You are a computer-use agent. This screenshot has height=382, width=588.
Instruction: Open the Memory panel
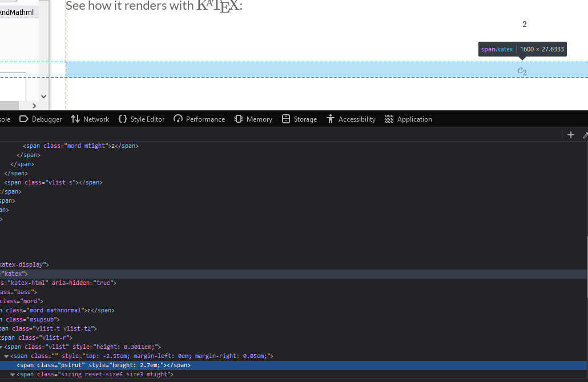253,119
